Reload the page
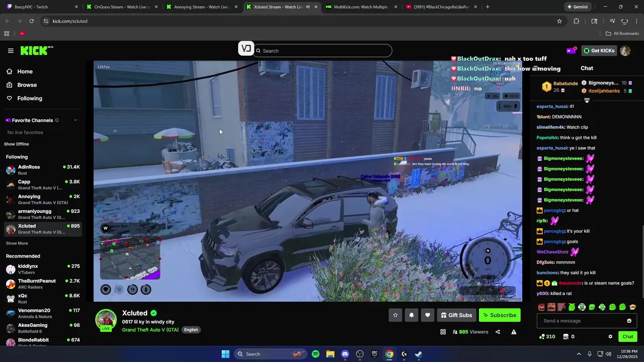Viewport: 644px width, 362px height. tap(31, 21)
